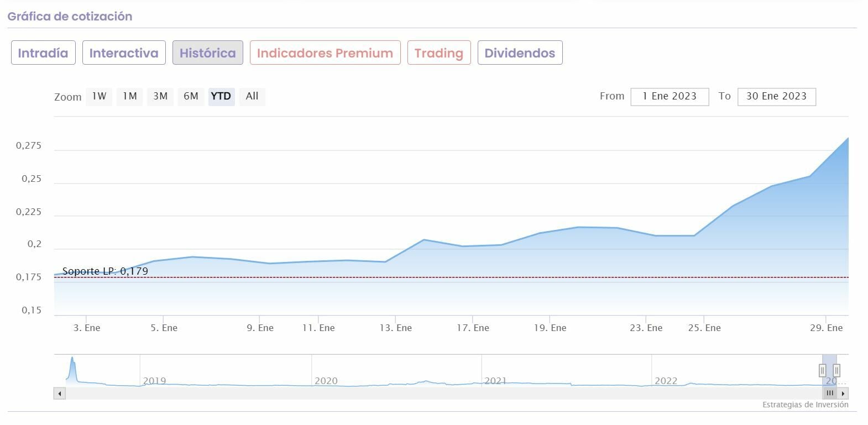Click the navigator scrollbar right arrow
This screenshot has height=425, width=868.
coord(843,393)
